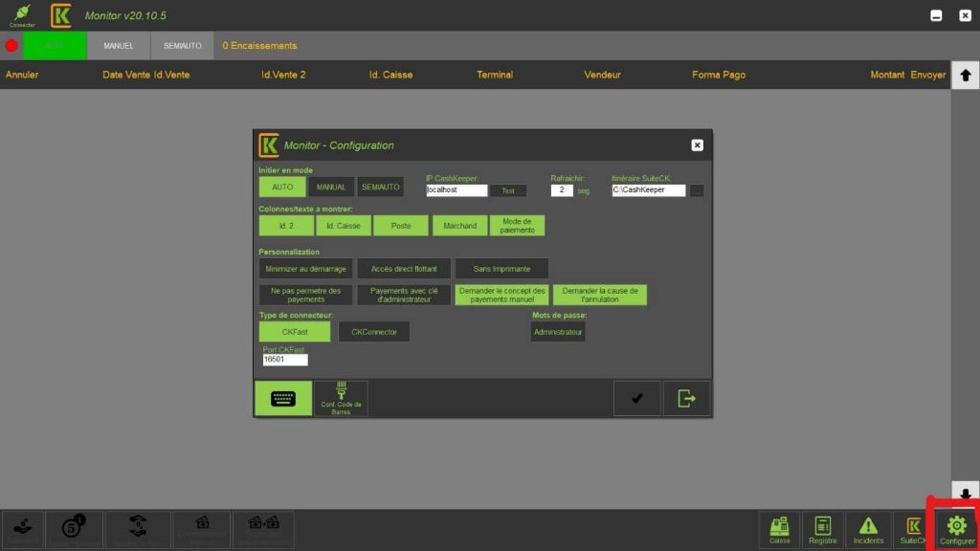Confirm configuration with the checkmark button
This screenshot has height=551, width=980.
click(636, 399)
